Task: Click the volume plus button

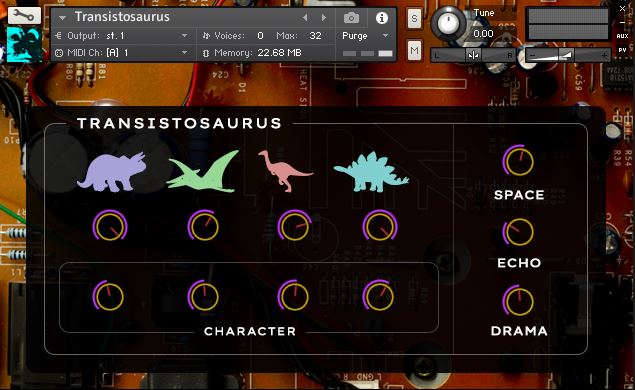Action: (604, 55)
